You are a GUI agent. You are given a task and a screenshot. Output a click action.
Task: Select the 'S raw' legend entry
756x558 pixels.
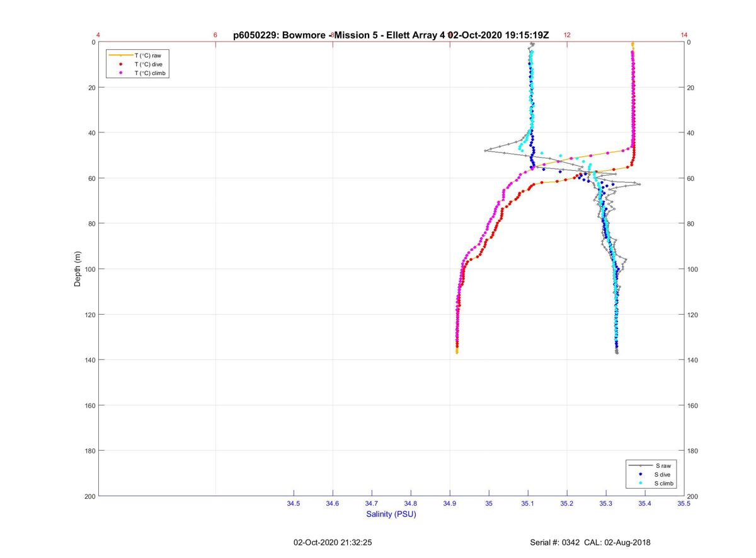pyautogui.click(x=651, y=465)
